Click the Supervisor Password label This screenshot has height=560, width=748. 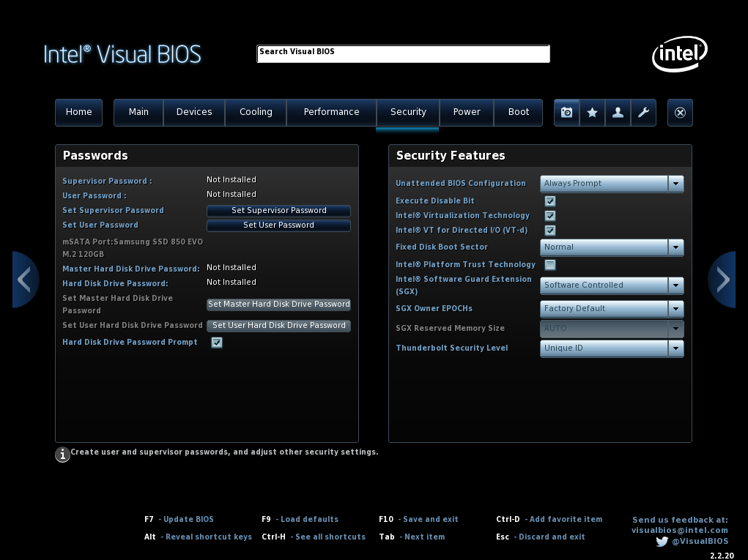pos(108,181)
